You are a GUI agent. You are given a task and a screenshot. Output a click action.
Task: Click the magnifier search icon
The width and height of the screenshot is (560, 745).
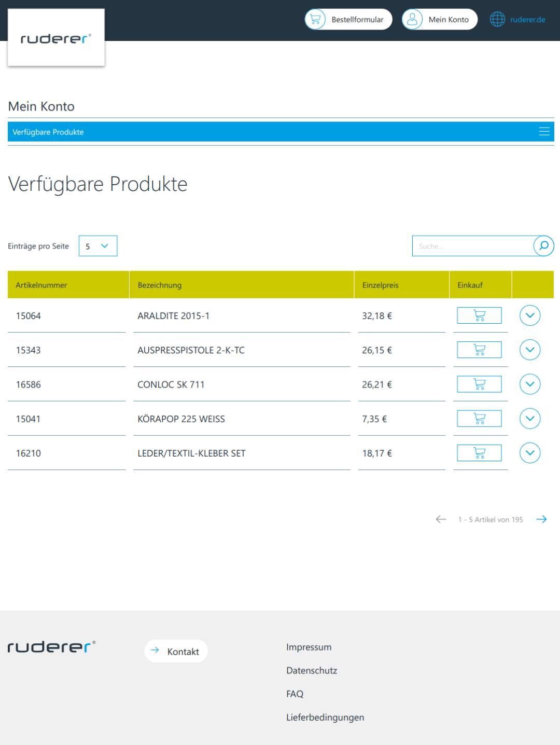coord(543,246)
